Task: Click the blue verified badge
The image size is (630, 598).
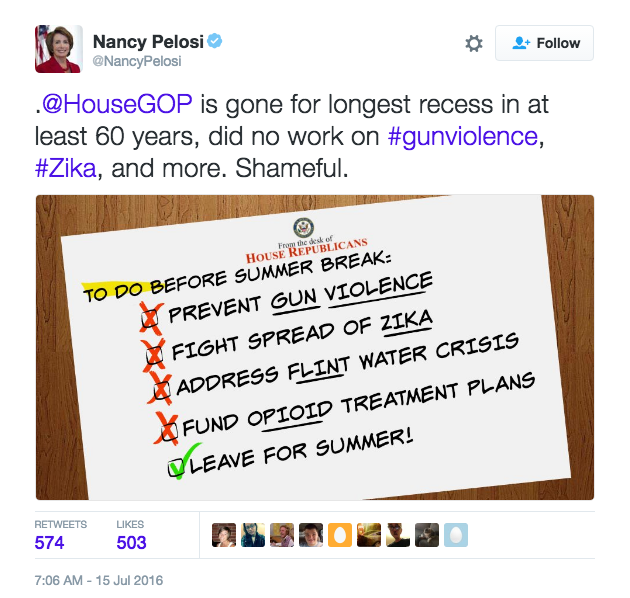Action: [x=215, y=41]
